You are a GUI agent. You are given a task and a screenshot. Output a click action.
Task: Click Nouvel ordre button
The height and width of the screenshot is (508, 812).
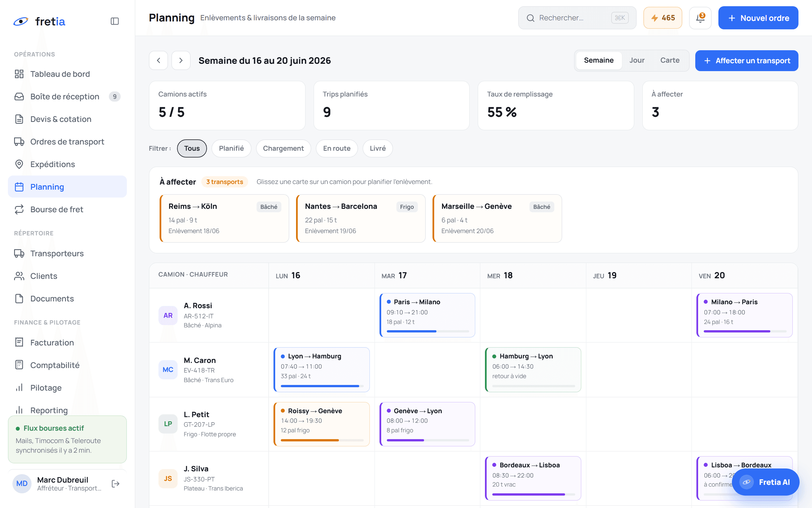758,18
